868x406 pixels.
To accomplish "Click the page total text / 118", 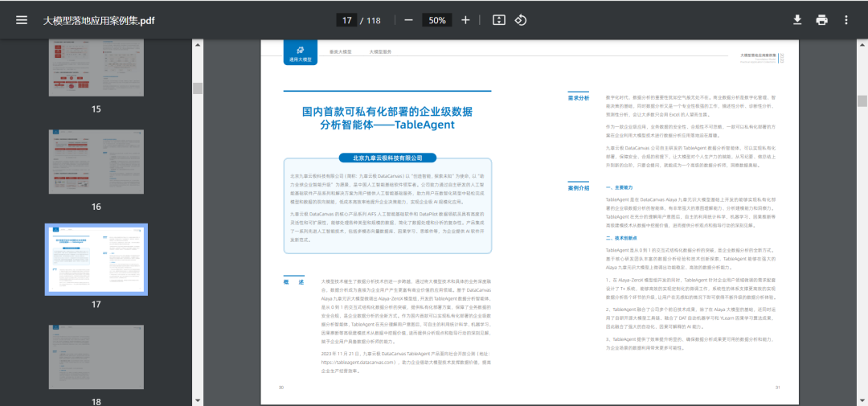I will coord(371,20).
